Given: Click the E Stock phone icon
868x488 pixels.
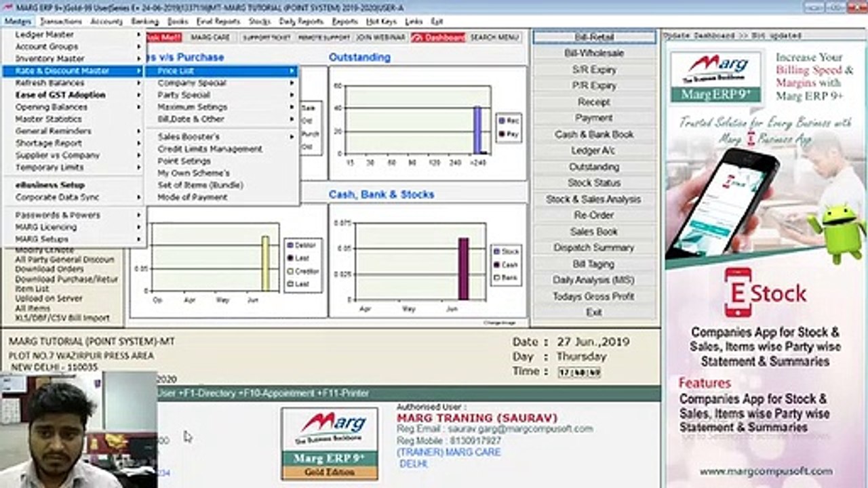Looking at the screenshot, I should point(737,292).
